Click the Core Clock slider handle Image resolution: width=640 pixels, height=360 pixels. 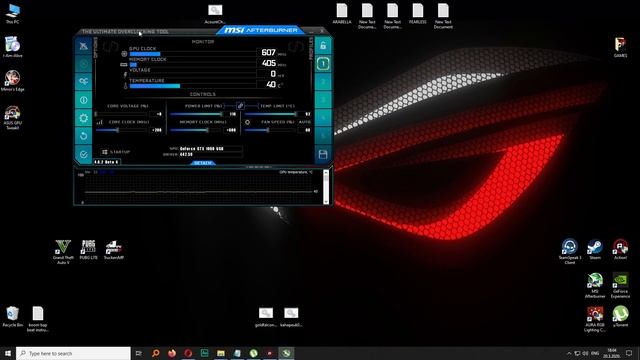(x=118, y=130)
